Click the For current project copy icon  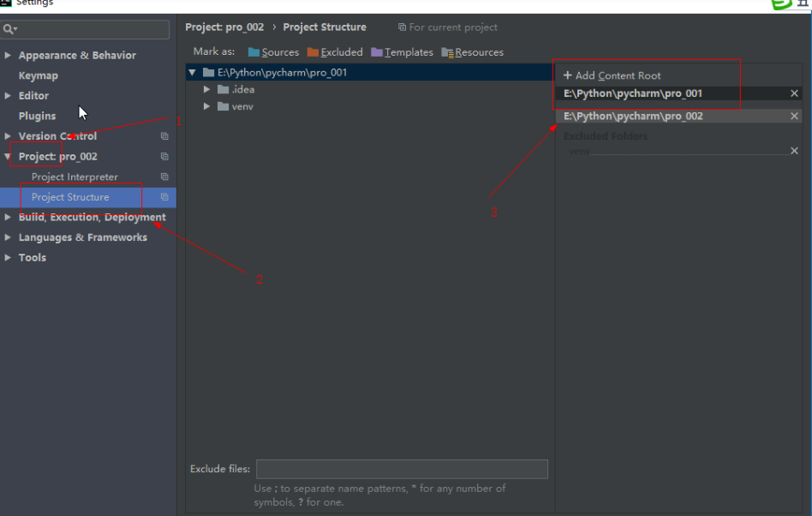click(x=402, y=27)
